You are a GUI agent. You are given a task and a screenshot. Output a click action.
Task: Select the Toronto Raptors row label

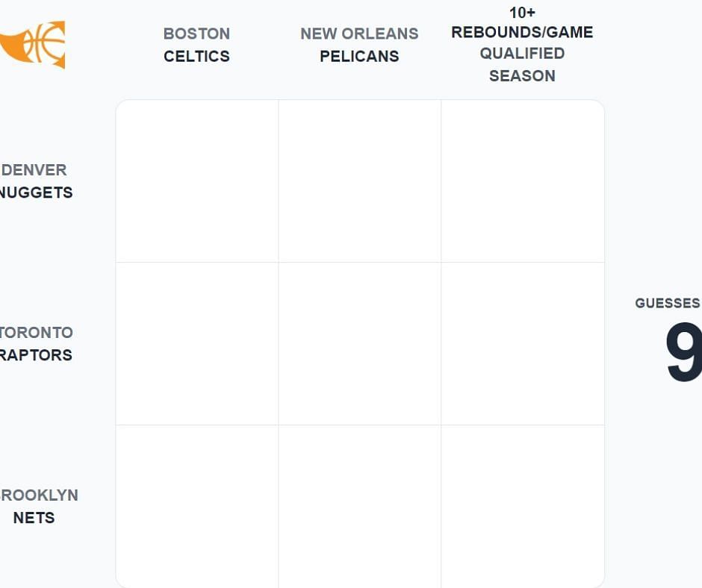pyautogui.click(x=35, y=344)
